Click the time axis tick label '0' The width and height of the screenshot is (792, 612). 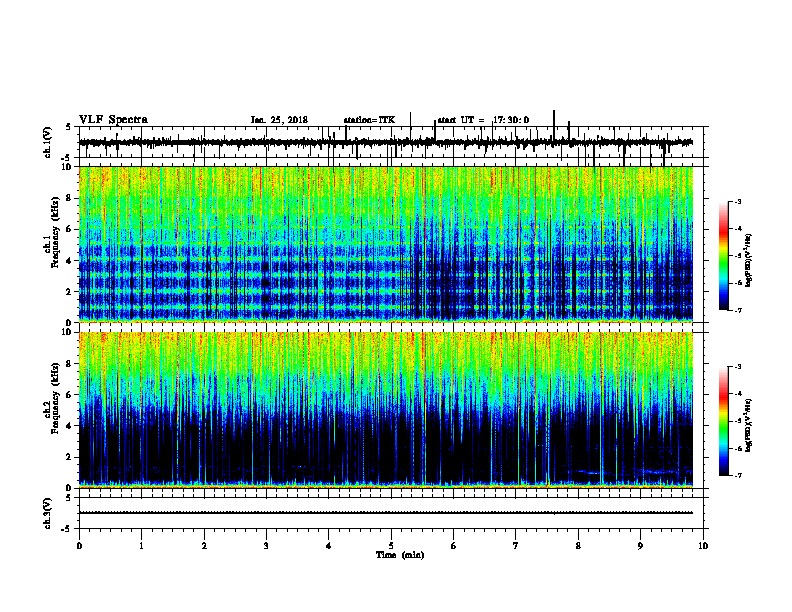(79, 546)
